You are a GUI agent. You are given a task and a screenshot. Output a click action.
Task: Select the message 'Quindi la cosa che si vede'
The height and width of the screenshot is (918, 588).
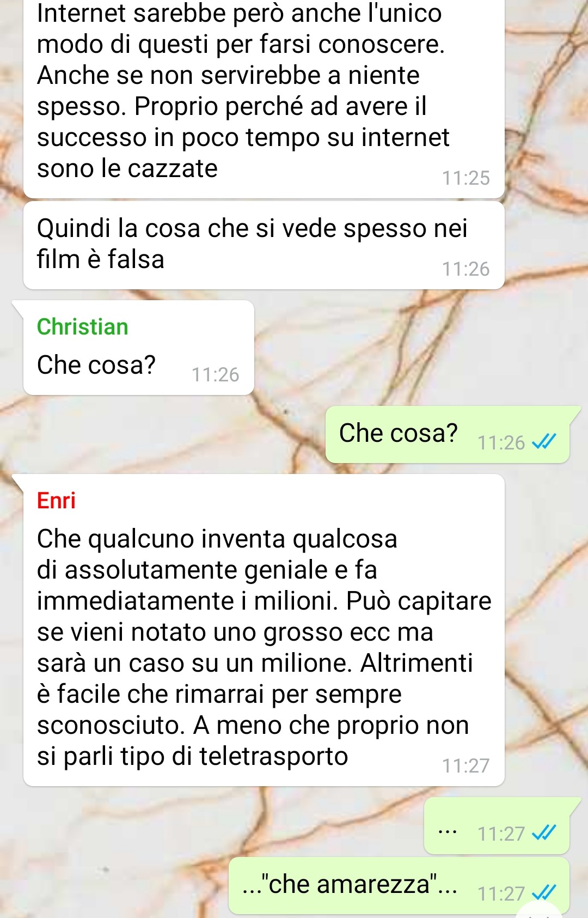click(x=264, y=245)
